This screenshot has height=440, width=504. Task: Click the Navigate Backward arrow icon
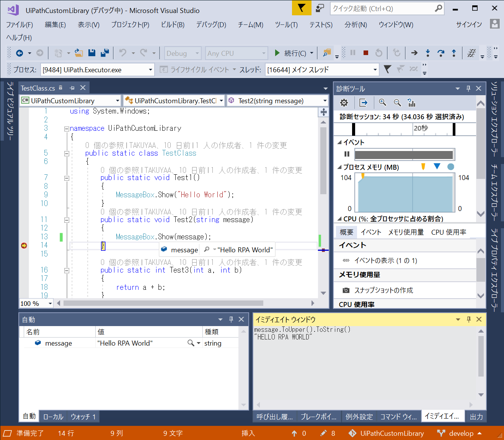pos(19,53)
